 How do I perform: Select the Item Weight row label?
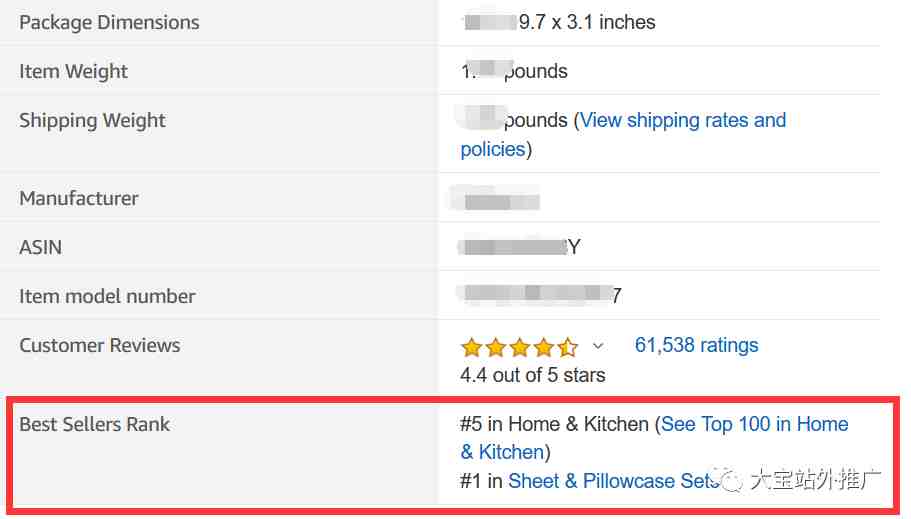[74, 71]
